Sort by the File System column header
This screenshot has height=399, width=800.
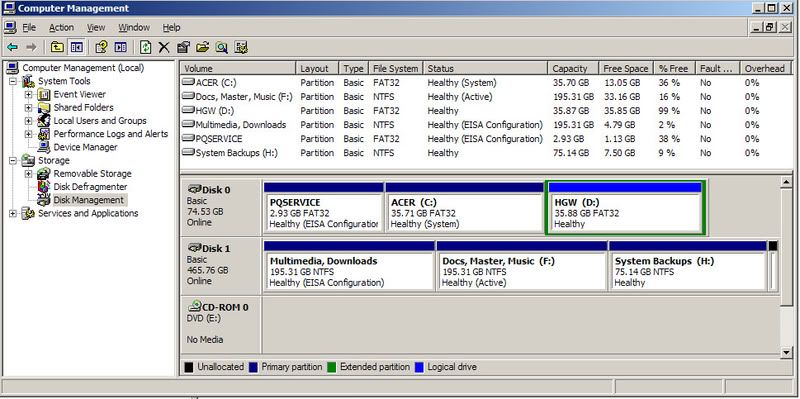pyautogui.click(x=396, y=68)
